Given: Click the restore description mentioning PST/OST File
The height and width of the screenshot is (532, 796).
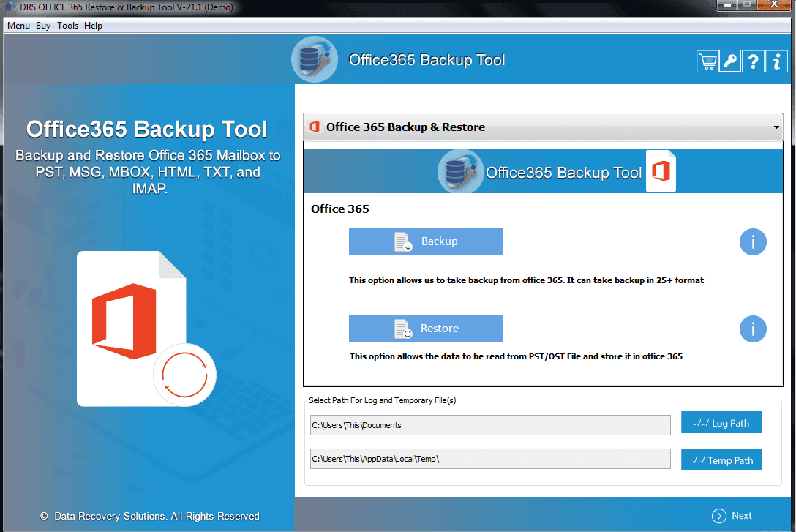Looking at the screenshot, I should pyautogui.click(x=516, y=356).
